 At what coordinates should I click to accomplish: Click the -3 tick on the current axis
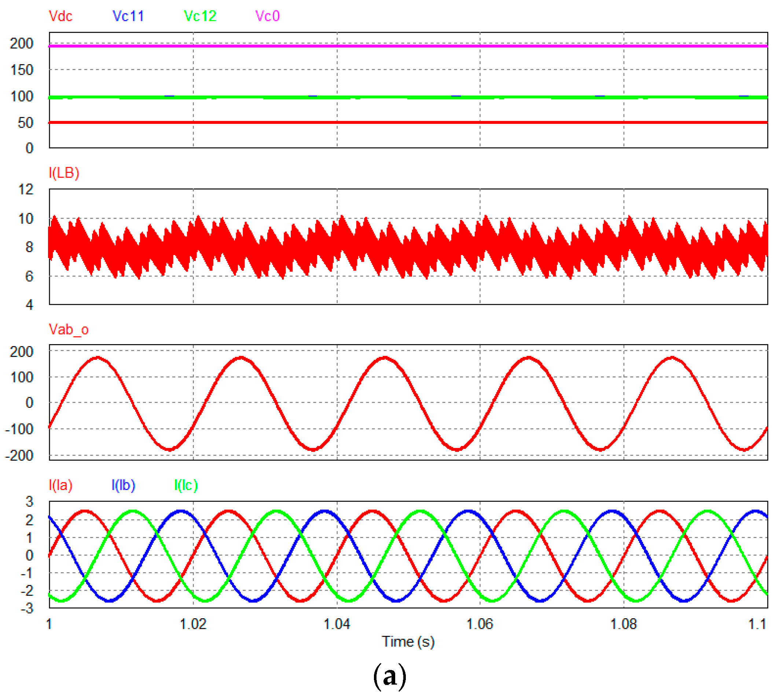[x=27, y=608]
